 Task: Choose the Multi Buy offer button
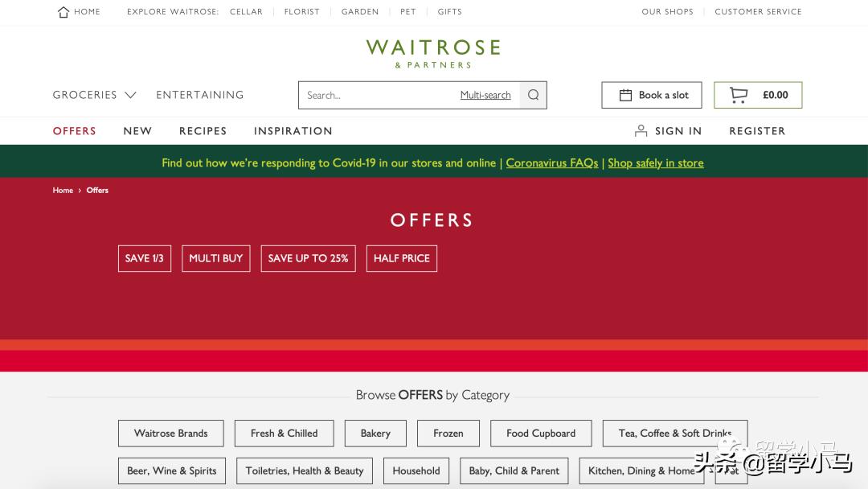(x=216, y=259)
